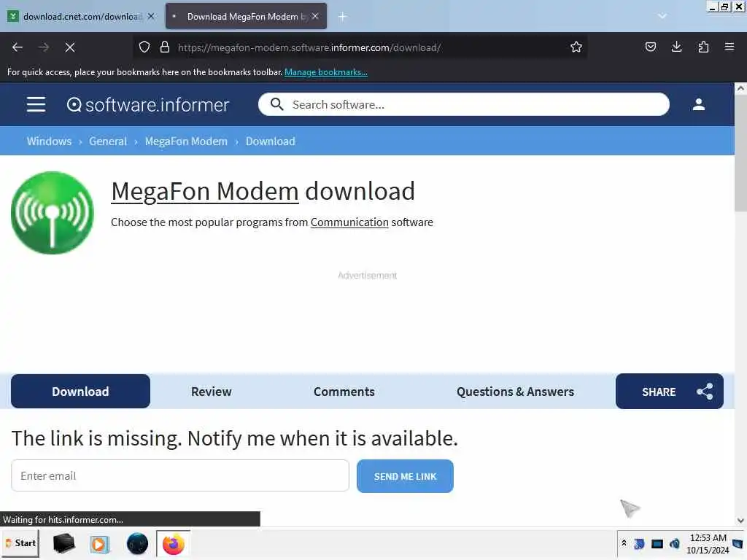The image size is (747, 560).
Task: Click the paper plane send icon
Action: [630, 508]
